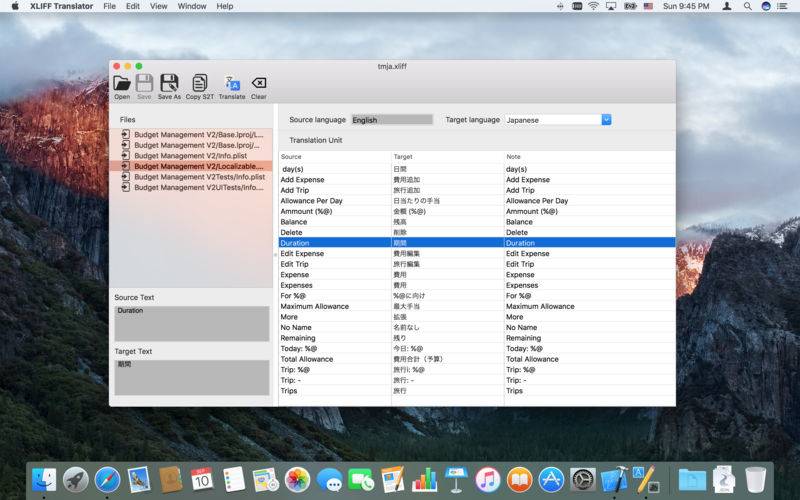This screenshot has width=800, height=500.
Task: Select the Add Expense translation row
Action: tap(477, 180)
